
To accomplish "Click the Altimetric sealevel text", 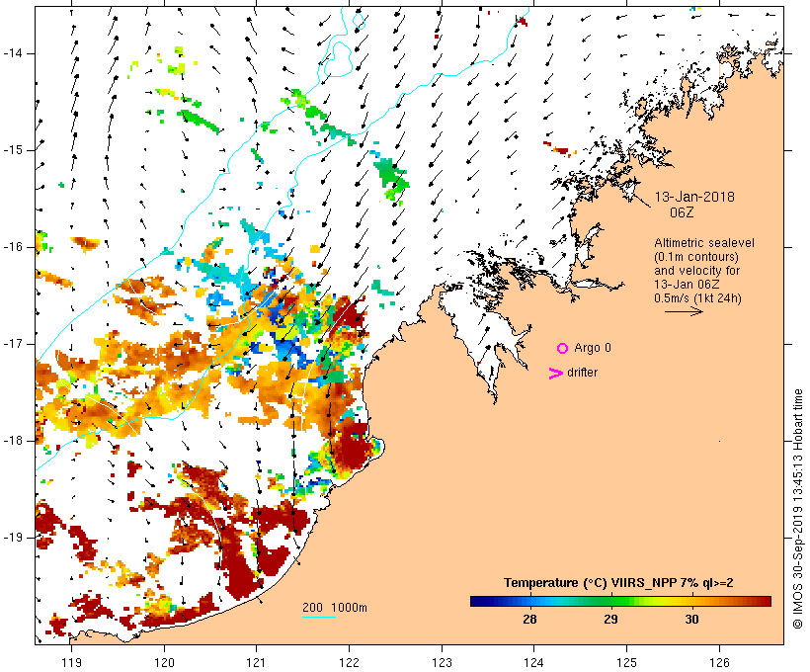I will click(x=704, y=243).
